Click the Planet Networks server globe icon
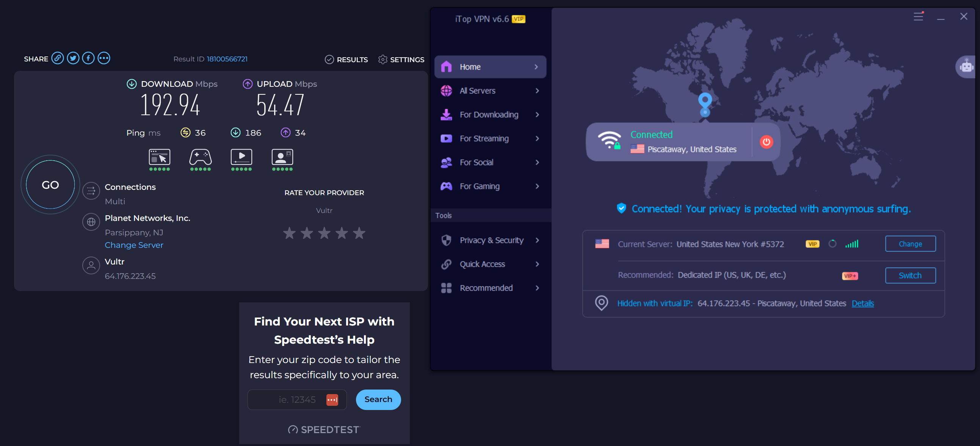Screen dimensions: 980x446 pos(91,222)
